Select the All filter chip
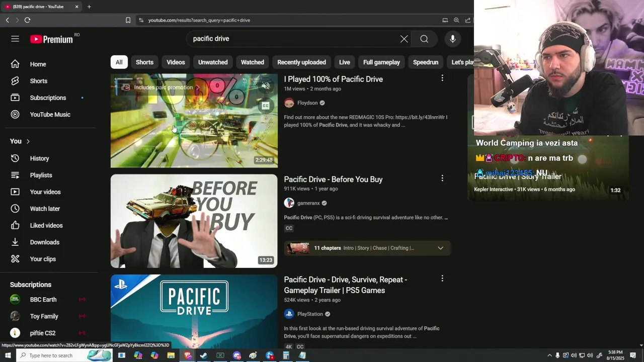The height and width of the screenshot is (362, 644). point(119,62)
